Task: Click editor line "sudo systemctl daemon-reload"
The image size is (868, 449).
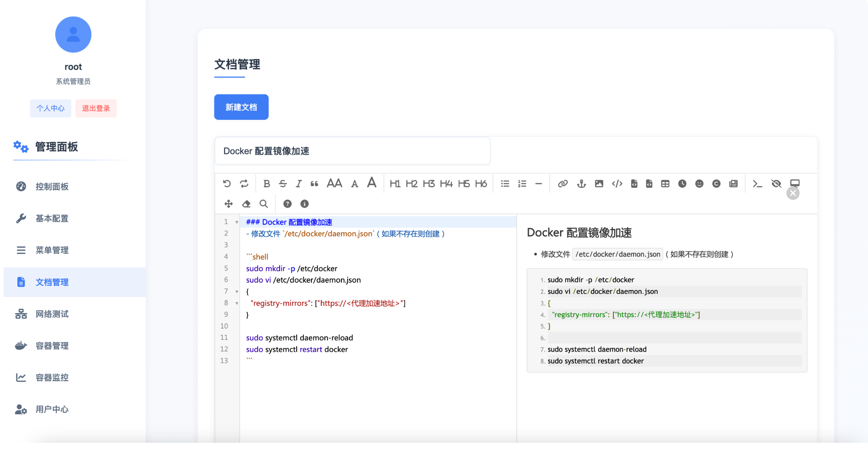Action: (x=299, y=338)
